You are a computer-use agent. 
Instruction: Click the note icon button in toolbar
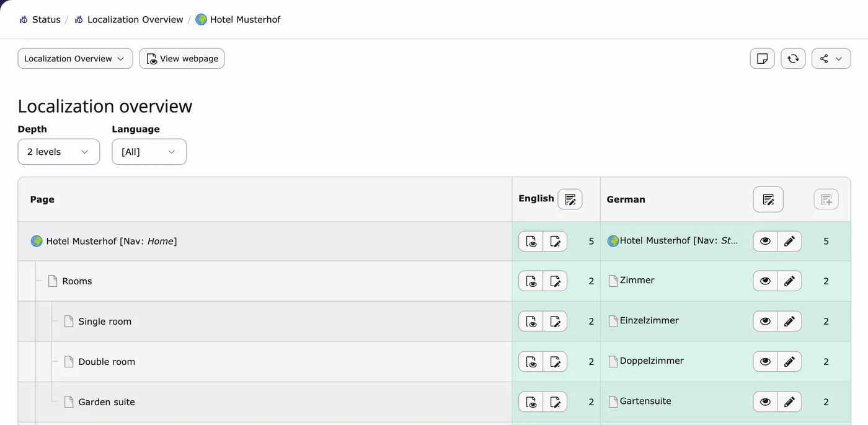tap(763, 59)
